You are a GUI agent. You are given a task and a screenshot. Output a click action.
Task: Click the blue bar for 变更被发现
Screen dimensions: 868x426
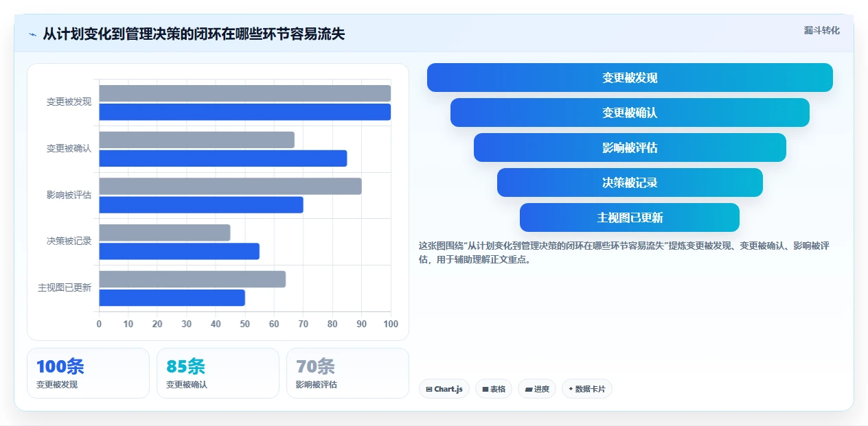point(244,112)
